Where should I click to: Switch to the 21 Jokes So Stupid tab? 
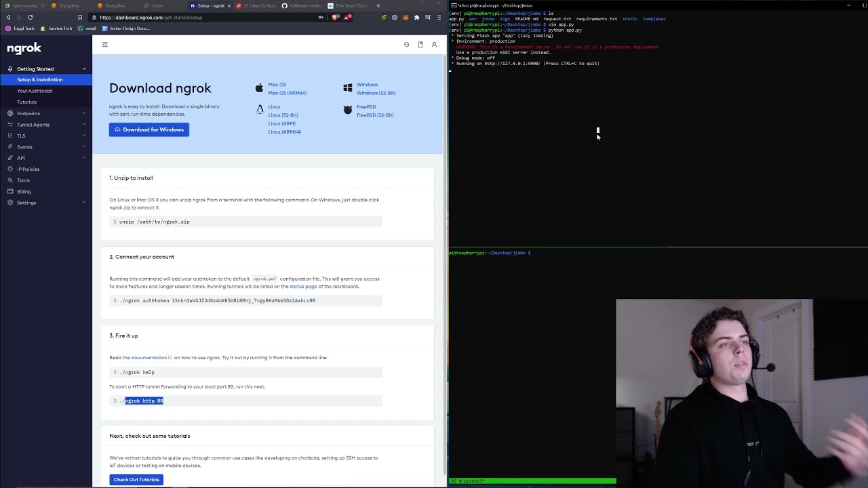[254, 5]
